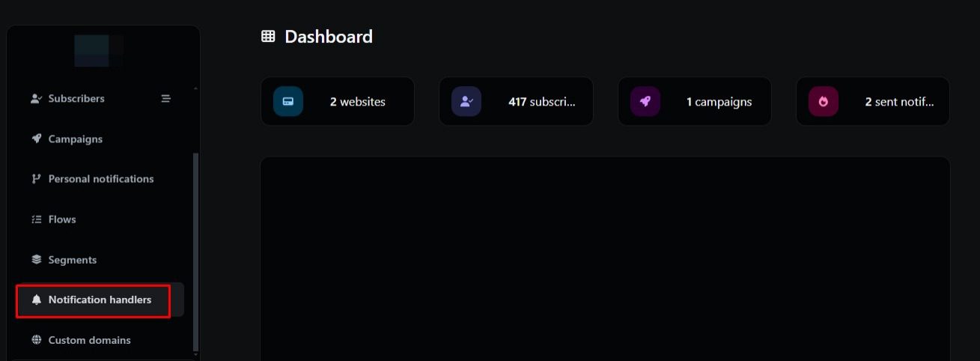Viewport: 980px width, 361px height.
Task: Select Notification handlers in the sidebar
Action: (100, 300)
